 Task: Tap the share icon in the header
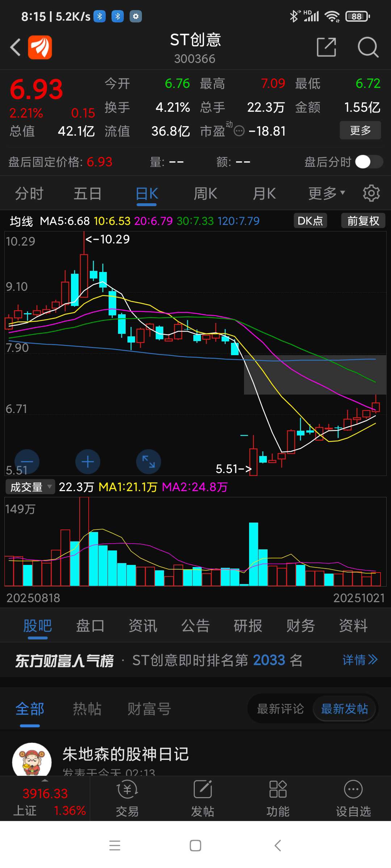(327, 47)
